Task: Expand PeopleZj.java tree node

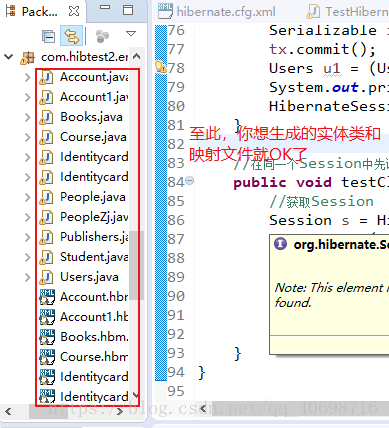Action: pyautogui.click(x=28, y=217)
